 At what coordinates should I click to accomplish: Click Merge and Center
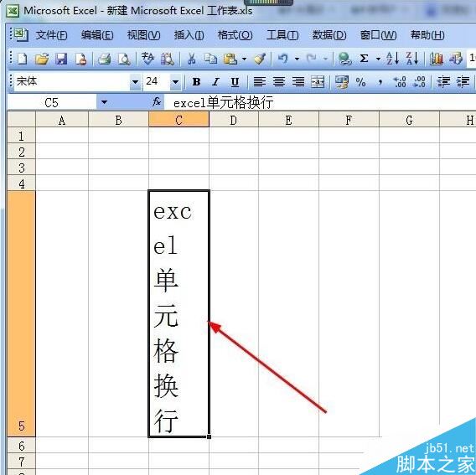pos(318,81)
